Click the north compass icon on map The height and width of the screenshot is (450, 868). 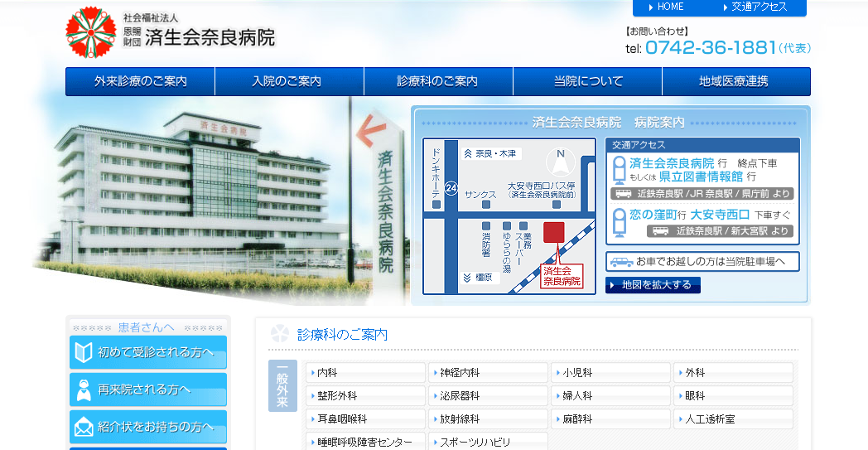pyautogui.click(x=560, y=162)
